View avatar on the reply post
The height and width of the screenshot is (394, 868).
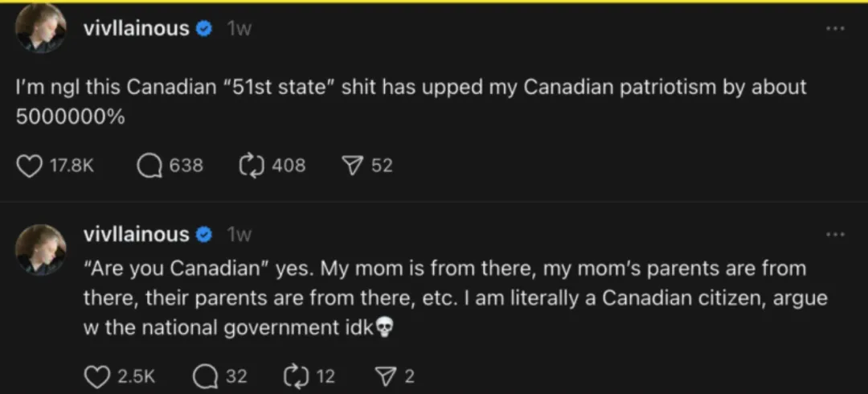point(41,249)
